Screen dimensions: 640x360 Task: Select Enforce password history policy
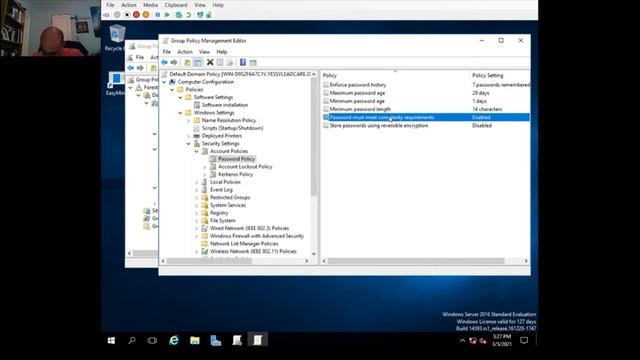point(358,85)
